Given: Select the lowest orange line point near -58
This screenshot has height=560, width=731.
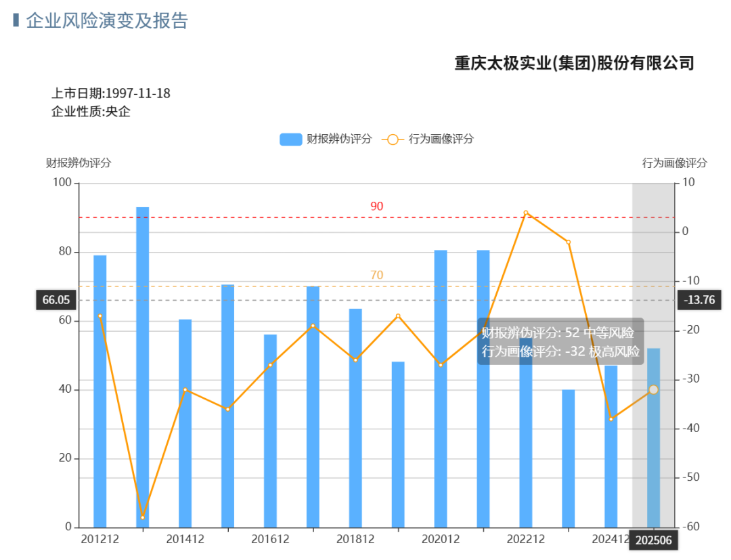Looking at the screenshot, I should pos(143,517).
